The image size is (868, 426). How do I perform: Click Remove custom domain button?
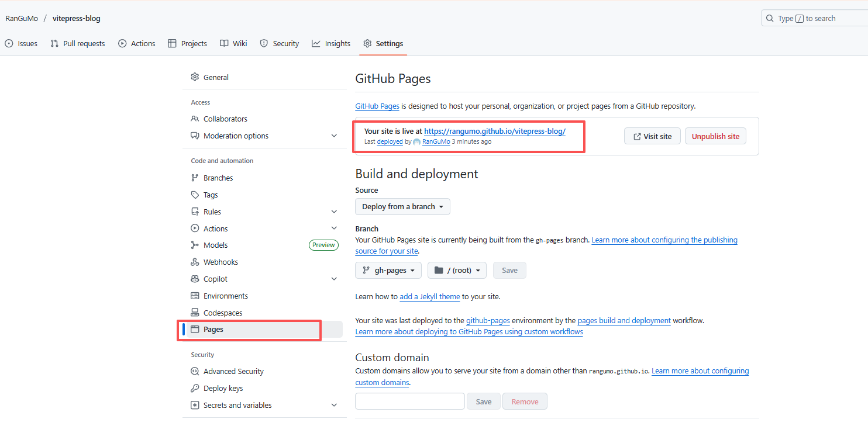point(525,401)
